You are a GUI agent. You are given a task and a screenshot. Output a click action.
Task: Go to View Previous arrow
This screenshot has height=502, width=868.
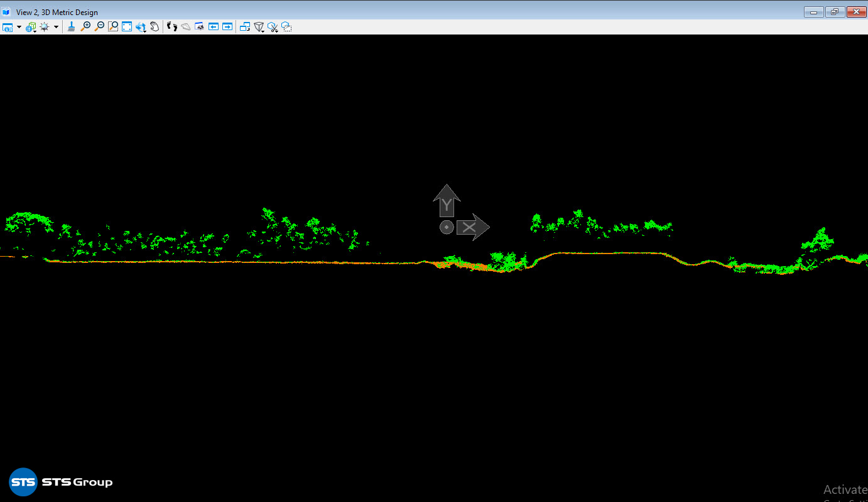click(214, 27)
